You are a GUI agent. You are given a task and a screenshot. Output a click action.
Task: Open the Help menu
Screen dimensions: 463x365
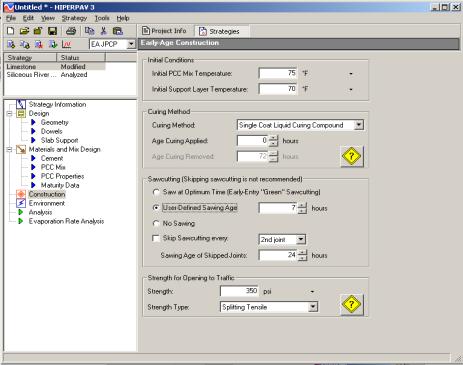[123, 18]
